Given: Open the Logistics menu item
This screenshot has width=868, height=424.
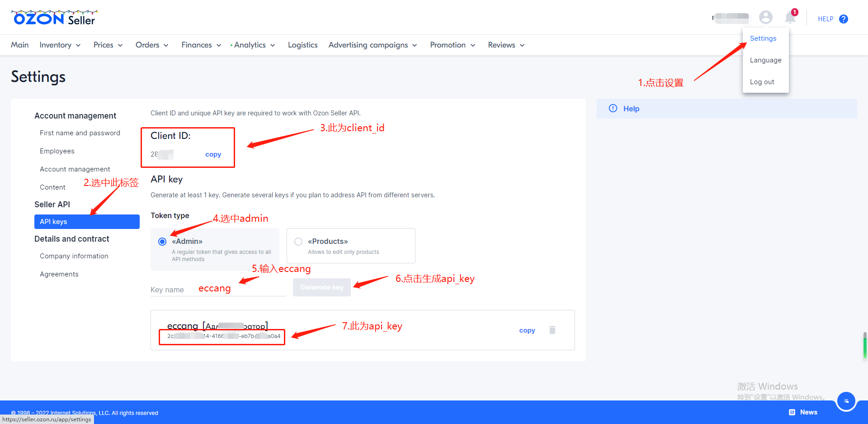Looking at the screenshot, I should click(303, 45).
